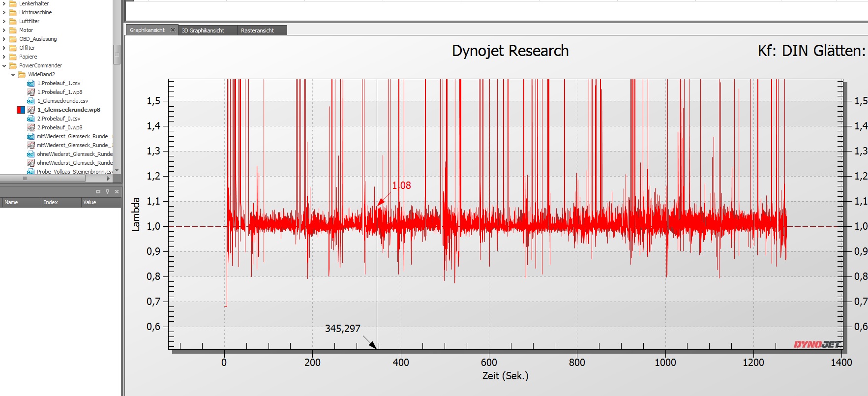Maximize the lower properties panel
The image size is (868, 396).
coord(98,191)
